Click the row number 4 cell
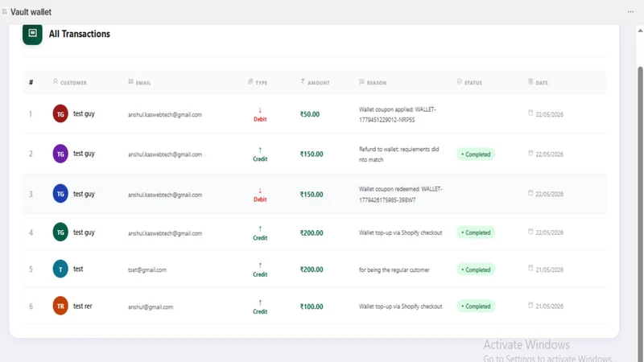The image size is (644, 362). coord(31,232)
